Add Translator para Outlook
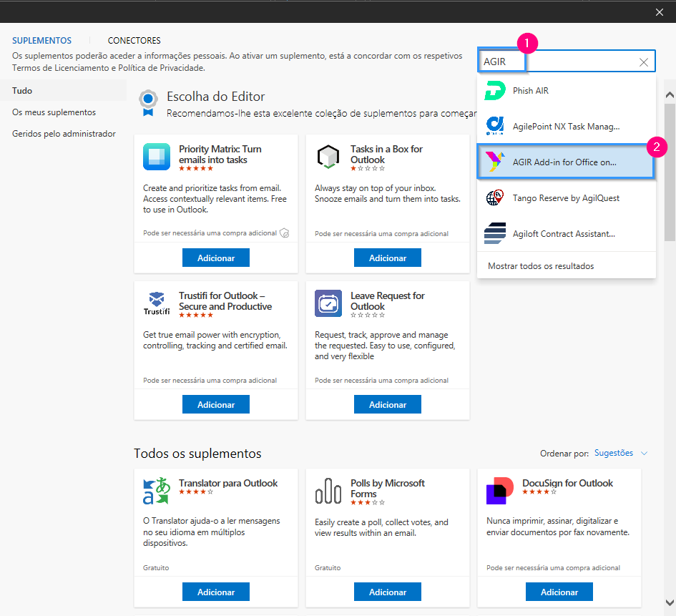 pyautogui.click(x=216, y=592)
